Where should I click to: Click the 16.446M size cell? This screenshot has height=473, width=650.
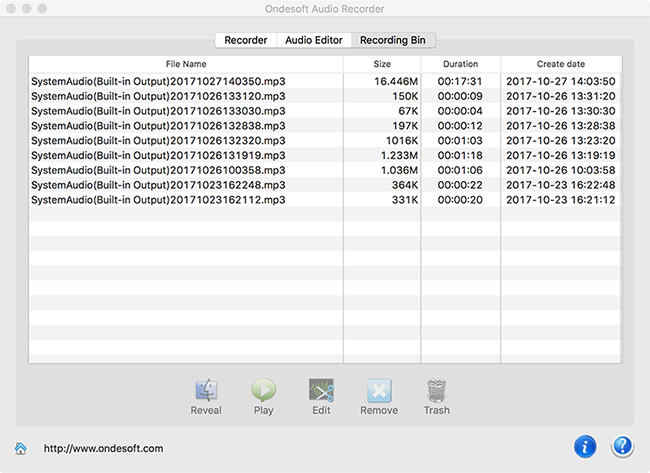(396, 81)
